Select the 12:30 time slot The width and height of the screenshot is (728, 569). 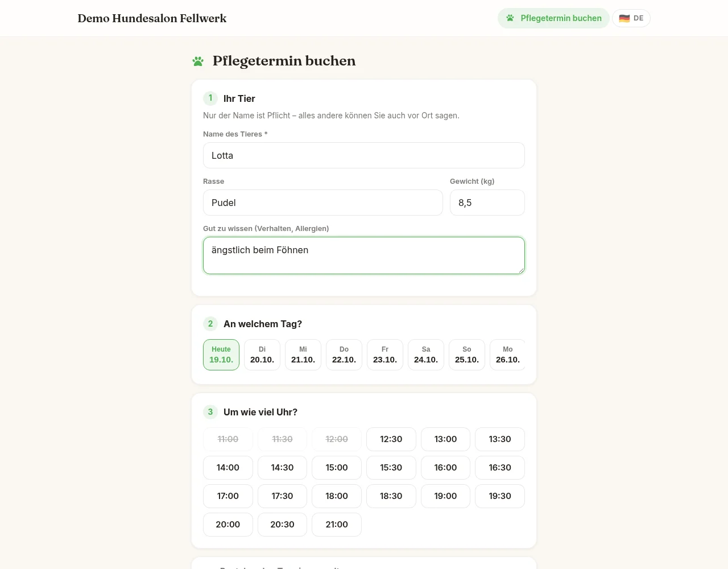click(x=391, y=439)
